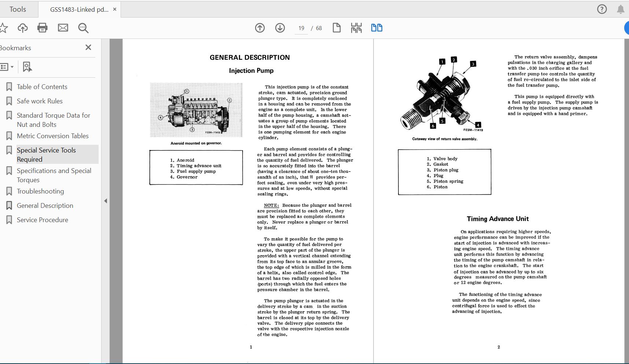Bookmark this file with the star icon
629x364 pixels.
coord(3,28)
